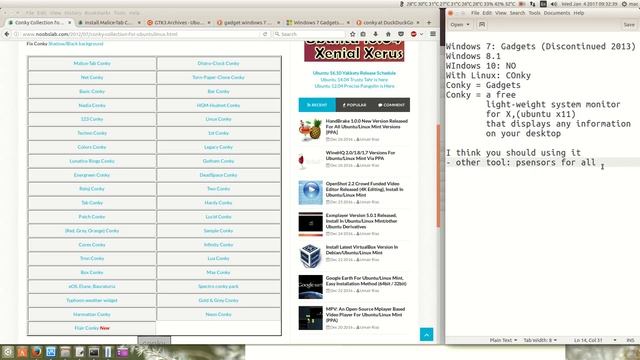The width and height of the screenshot is (640, 360).
Task: Click the red adblock icon in toolbar
Action: tap(413, 34)
